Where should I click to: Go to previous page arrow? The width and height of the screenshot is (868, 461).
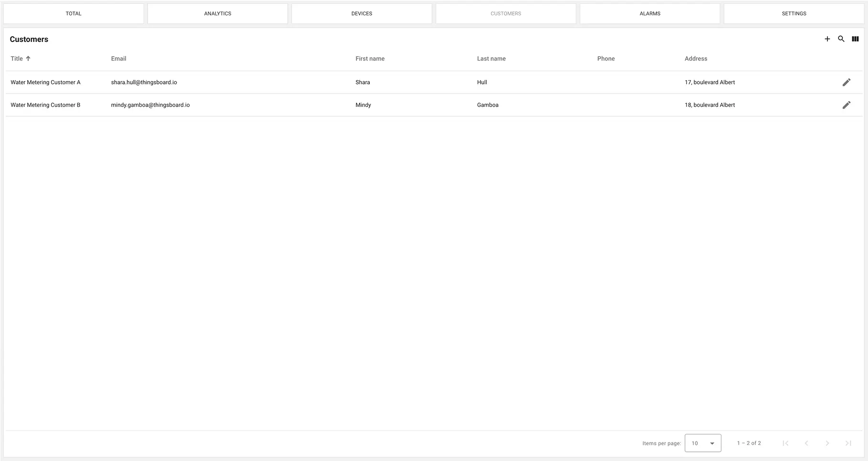pyautogui.click(x=806, y=443)
